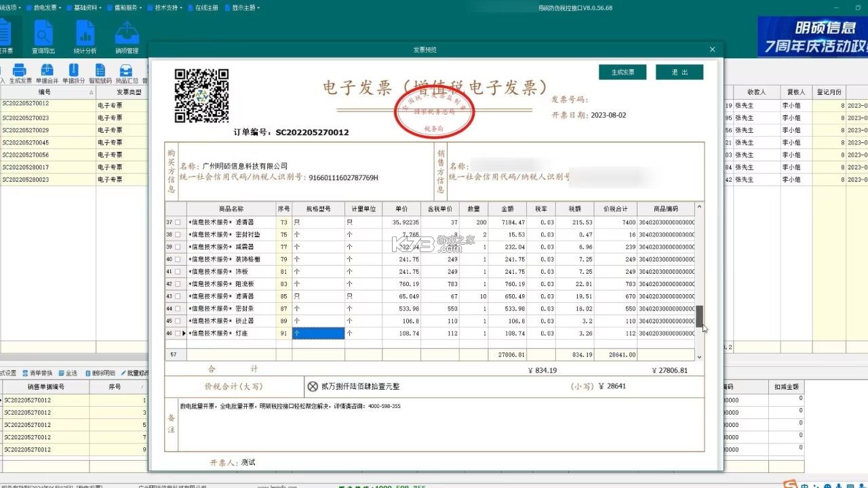Click the 销售单据编号 column header in lower grid
Screen dimensions: 868x488
pyautogui.click(x=45, y=386)
